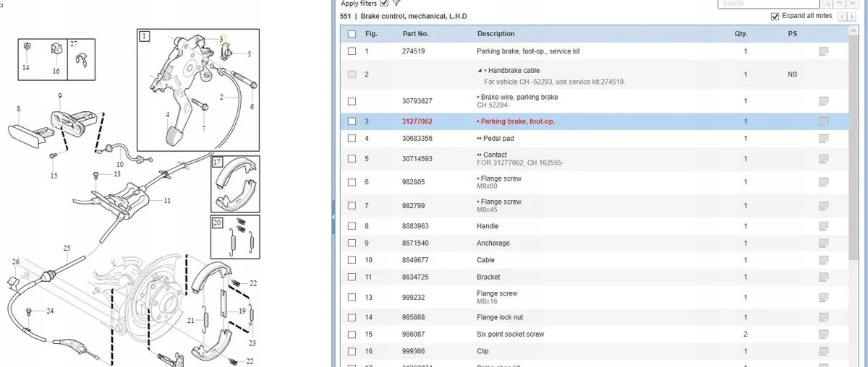The image size is (868, 367).
Task: Click the 'Six point socket screw' description
Action: (x=511, y=334)
